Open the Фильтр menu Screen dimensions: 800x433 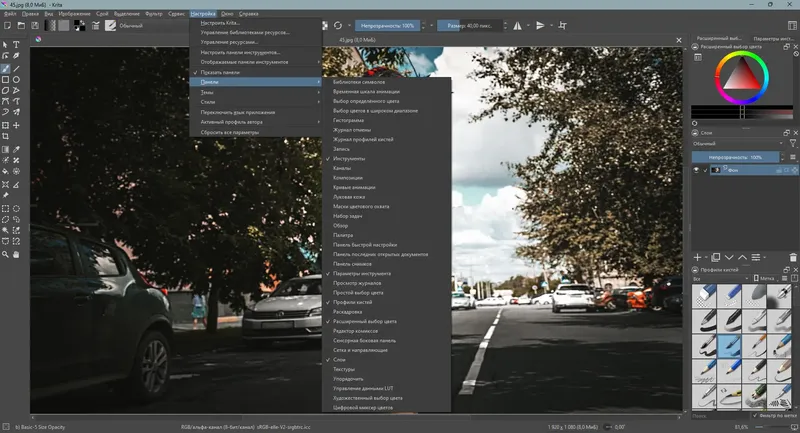[x=153, y=14]
